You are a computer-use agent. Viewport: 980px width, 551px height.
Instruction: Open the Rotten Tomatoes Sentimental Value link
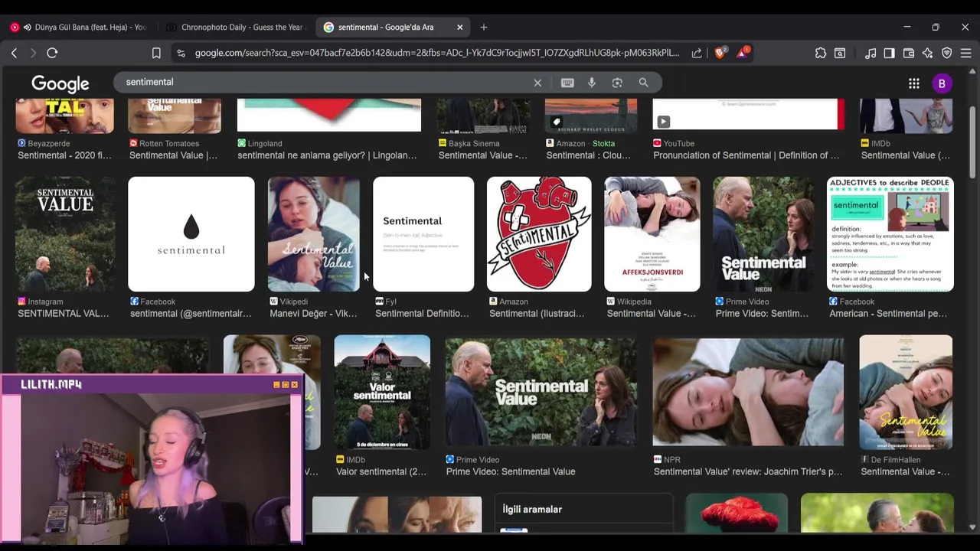[x=173, y=155]
